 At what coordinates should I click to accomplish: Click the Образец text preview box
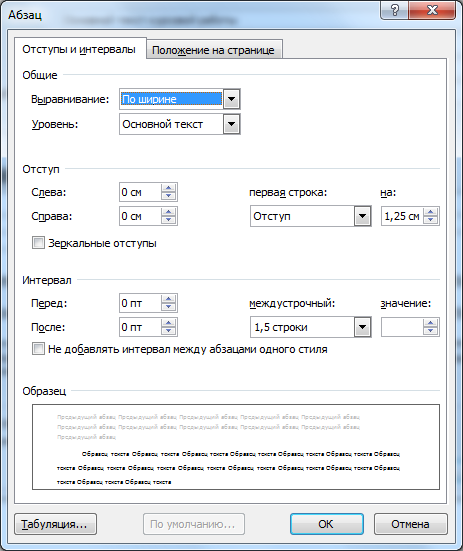pyautogui.click(x=236, y=447)
